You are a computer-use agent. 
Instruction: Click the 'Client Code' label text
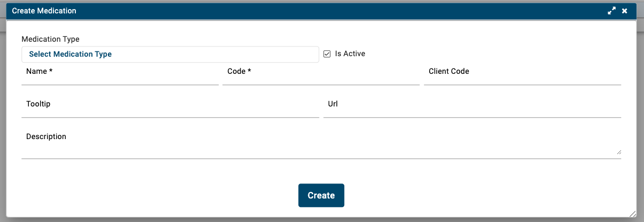pos(448,71)
